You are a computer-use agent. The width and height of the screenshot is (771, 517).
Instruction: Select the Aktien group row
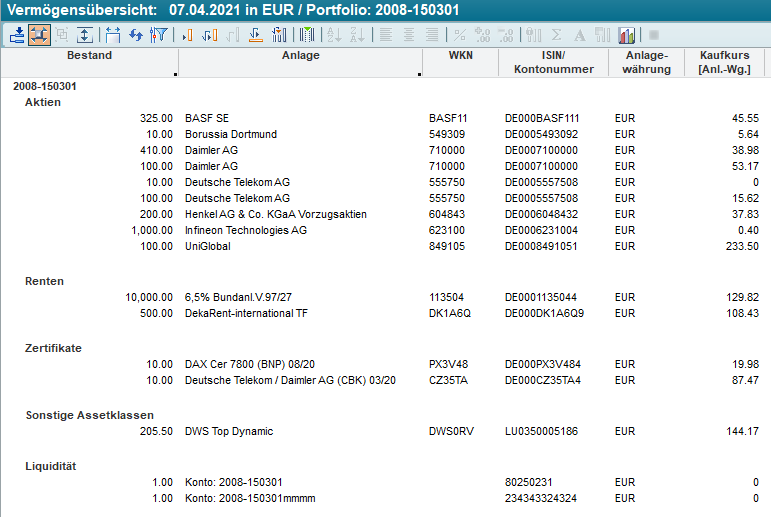pos(43,102)
